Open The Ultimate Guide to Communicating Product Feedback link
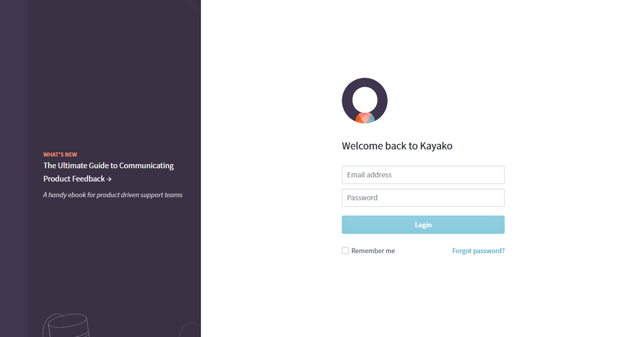644x337 pixels. point(108,172)
